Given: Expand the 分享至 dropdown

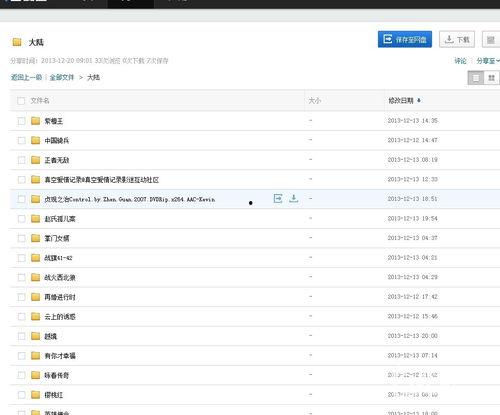Looking at the screenshot, I should [x=488, y=61].
